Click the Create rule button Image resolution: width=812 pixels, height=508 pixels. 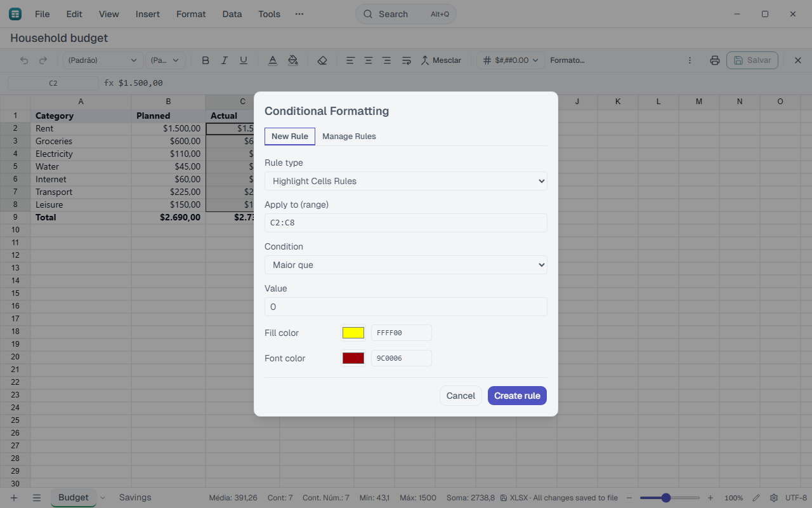(517, 396)
